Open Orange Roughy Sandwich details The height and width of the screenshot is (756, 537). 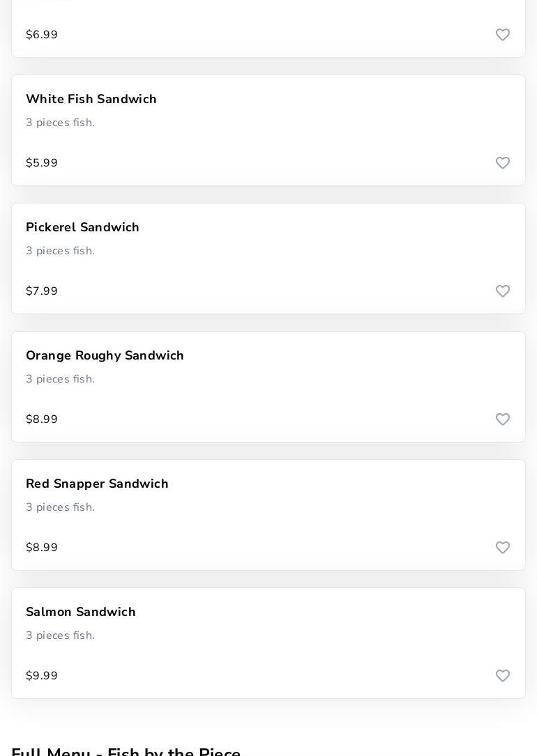[105, 356]
